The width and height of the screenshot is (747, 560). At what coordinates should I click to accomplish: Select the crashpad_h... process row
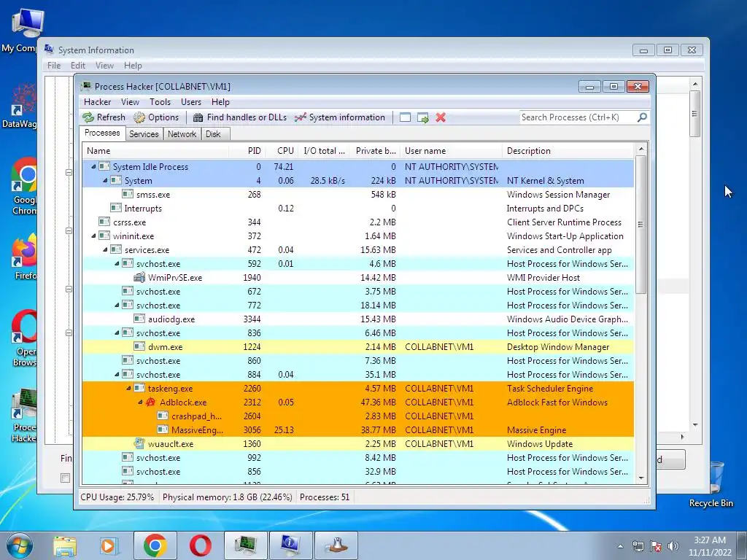(358, 416)
